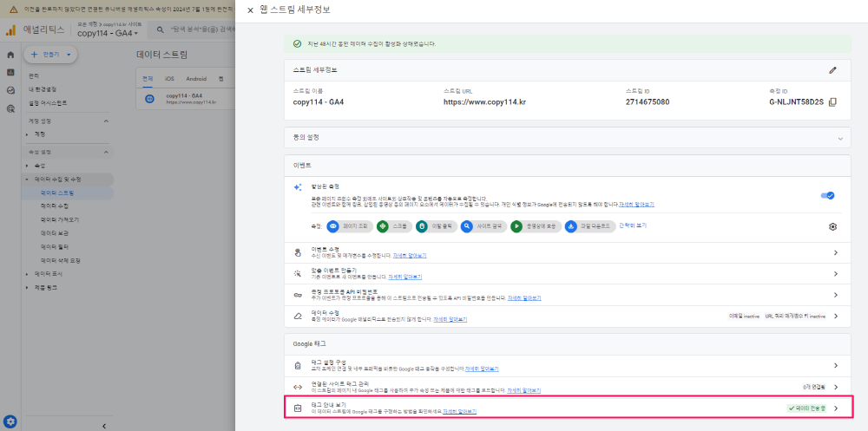
Task: Click the 이탈 클릭 measurement chip
Action: pyautogui.click(x=437, y=226)
